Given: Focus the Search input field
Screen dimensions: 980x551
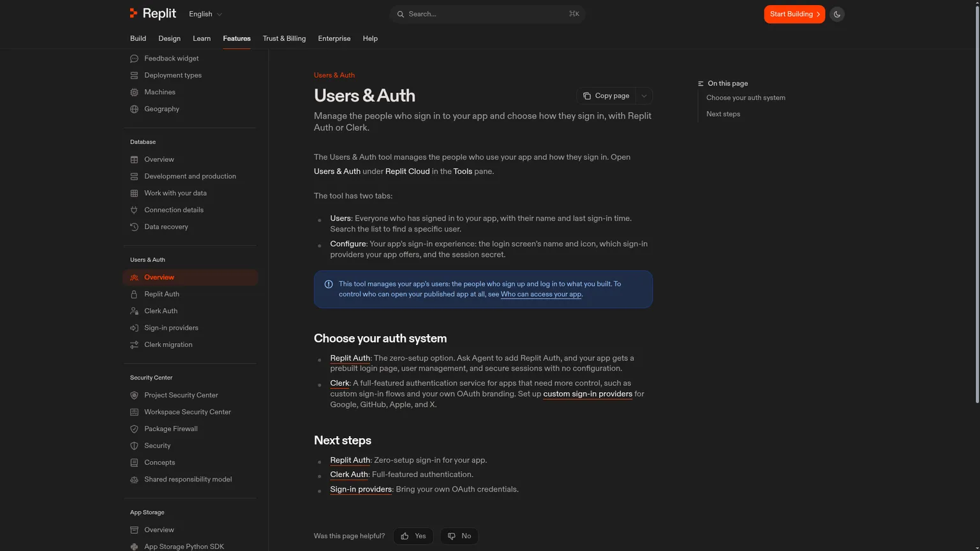Looking at the screenshot, I should 487,14.
